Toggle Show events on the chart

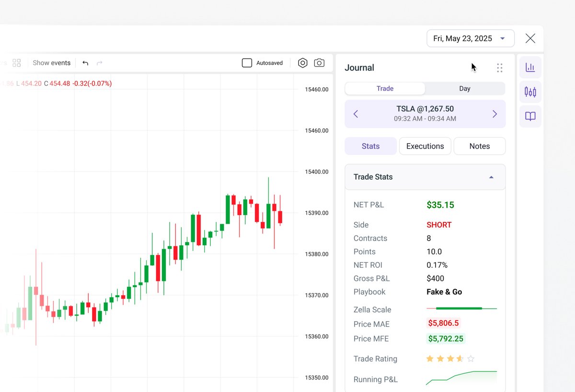[51, 63]
